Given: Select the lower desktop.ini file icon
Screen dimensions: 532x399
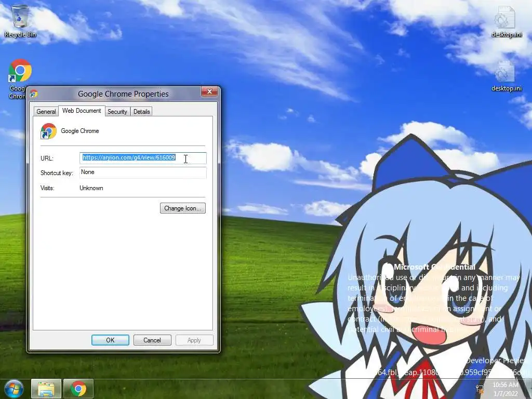Looking at the screenshot, I should pos(506,75).
